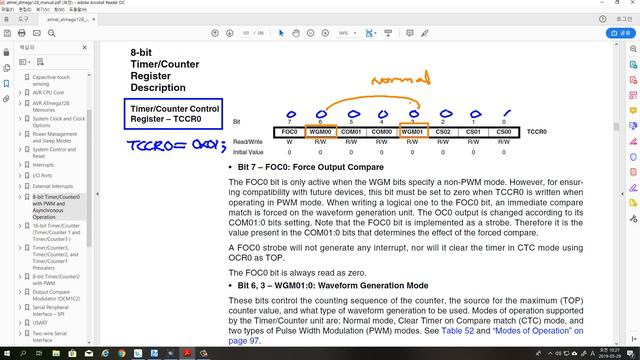Open Chrome from the taskbar

click(121, 353)
